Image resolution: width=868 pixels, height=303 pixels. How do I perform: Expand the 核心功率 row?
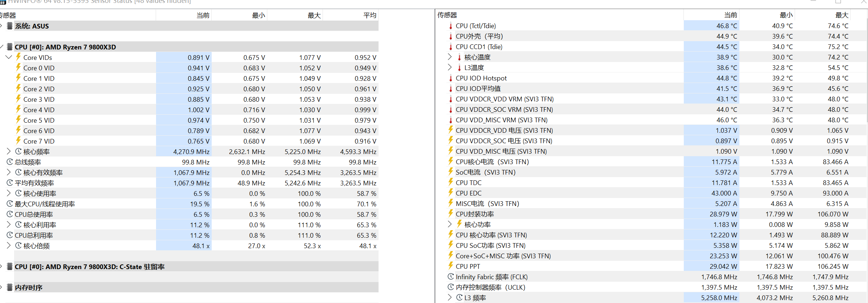click(450, 224)
